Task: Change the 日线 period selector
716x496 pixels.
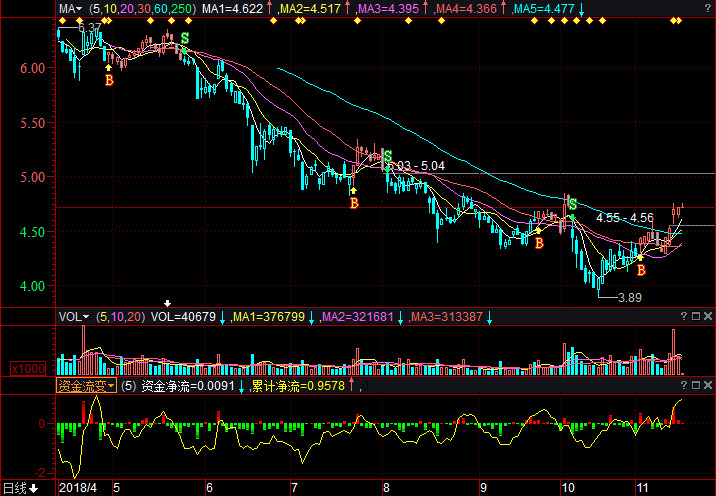Action: [x=20, y=488]
